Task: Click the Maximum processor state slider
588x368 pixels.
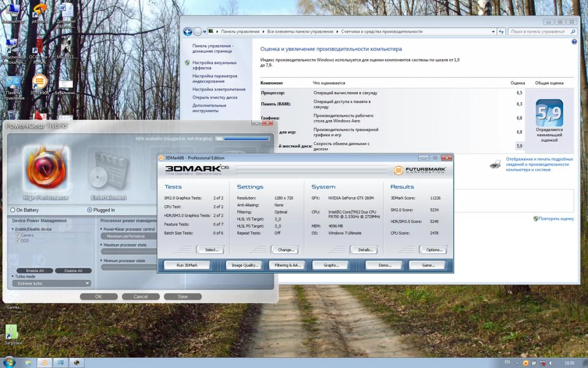Action: click(x=129, y=251)
